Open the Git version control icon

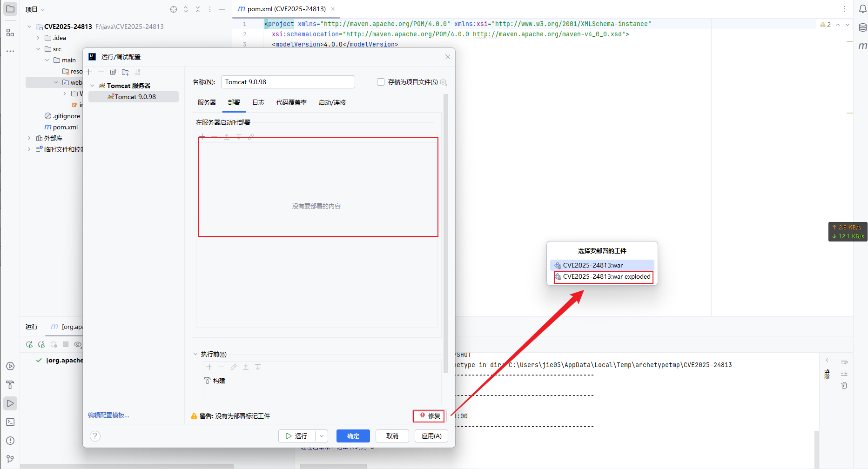click(x=10, y=459)
